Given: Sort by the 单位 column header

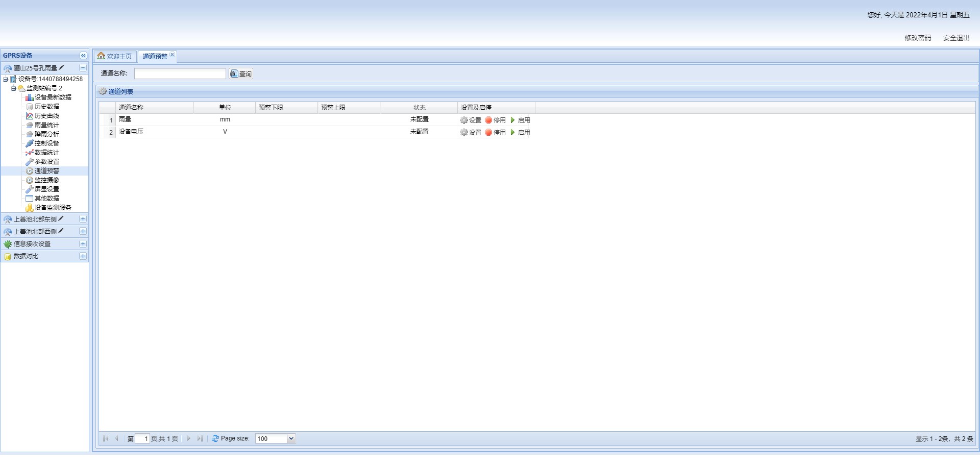Looking at the screenshot, I should 225,108.
